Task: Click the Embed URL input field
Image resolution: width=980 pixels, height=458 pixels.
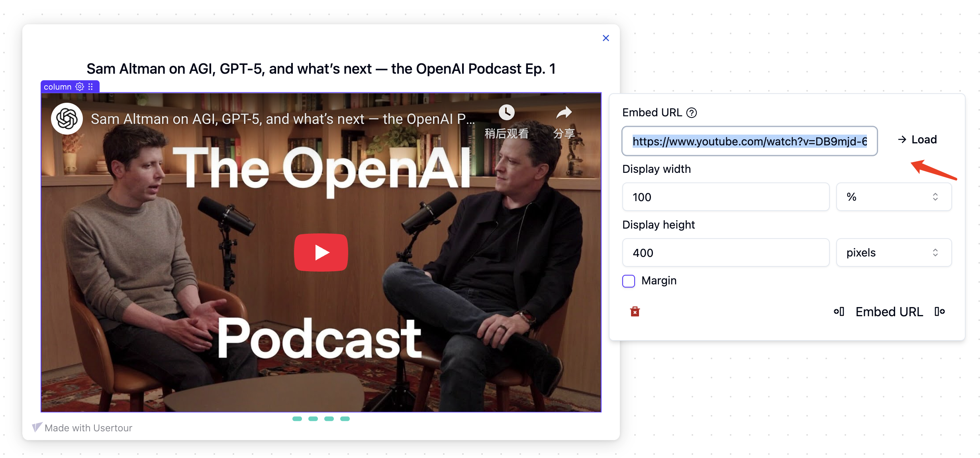Action: 749,141
